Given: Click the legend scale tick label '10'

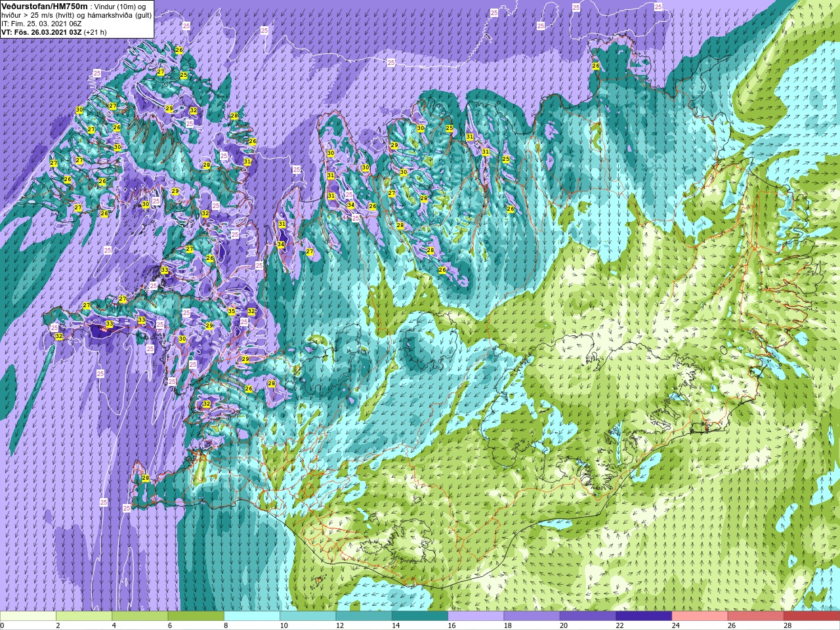Looking at the screenshot, I should point(283,625).
